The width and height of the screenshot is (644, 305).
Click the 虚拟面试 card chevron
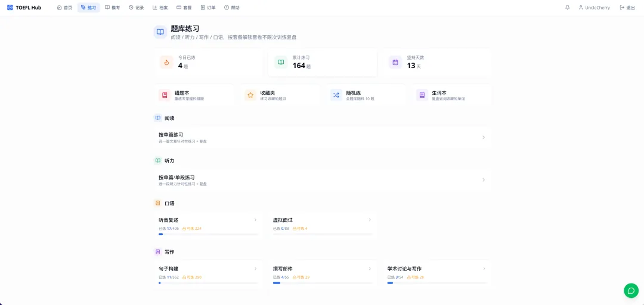click(370, 220)
